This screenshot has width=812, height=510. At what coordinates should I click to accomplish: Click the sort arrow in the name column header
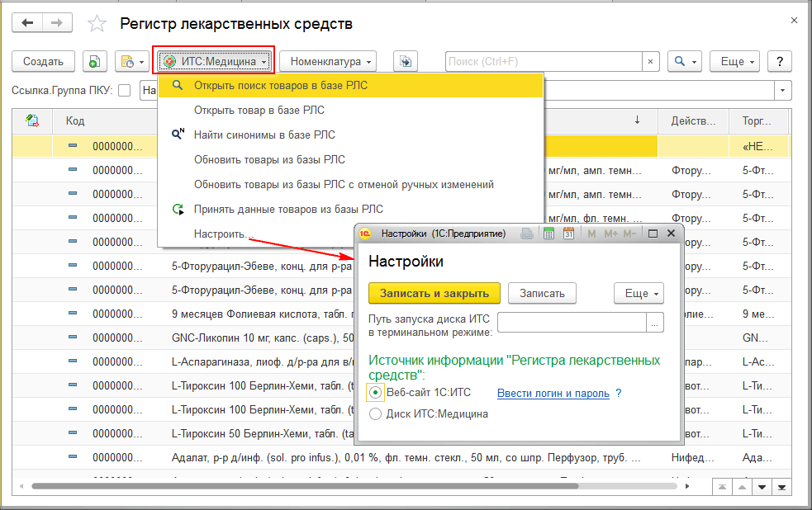pos(637,120)
